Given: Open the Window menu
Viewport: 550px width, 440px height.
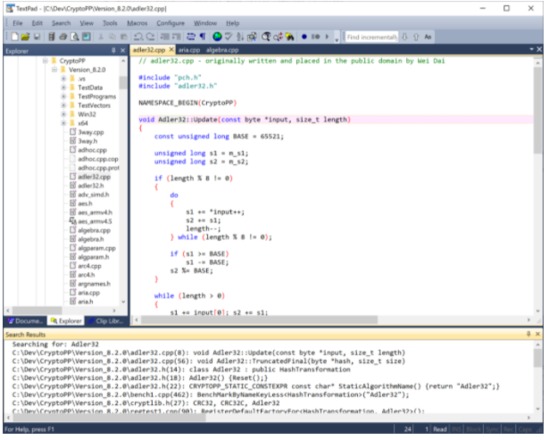Looking at the screenshot, I should pos(205,23).
